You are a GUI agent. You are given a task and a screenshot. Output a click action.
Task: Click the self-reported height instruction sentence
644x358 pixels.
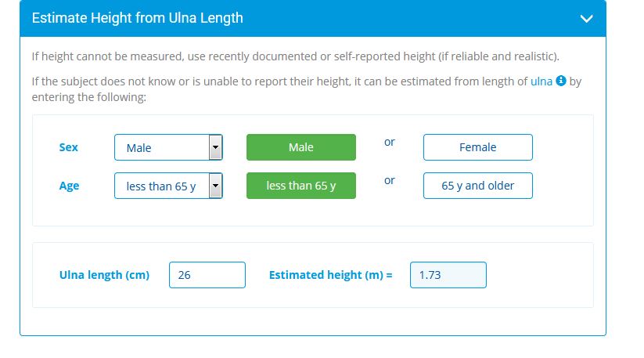tap(296, 56)
